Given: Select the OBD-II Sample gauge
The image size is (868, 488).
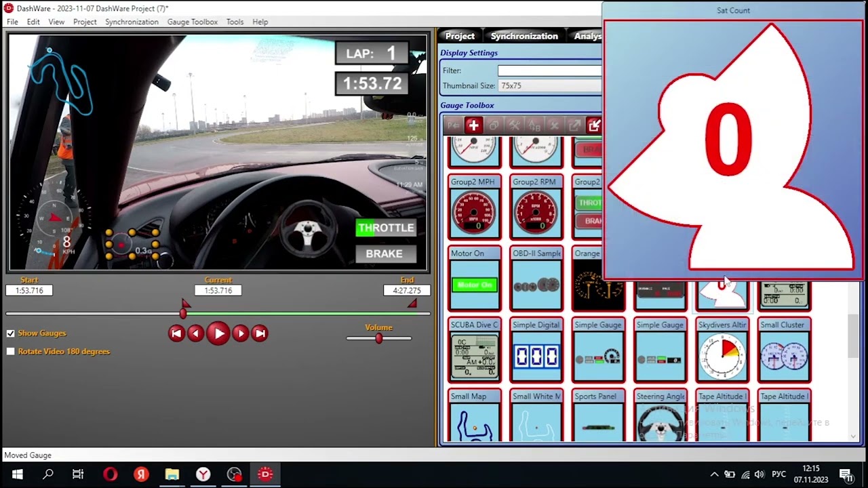Looking at the screenshot, I should click(536, 279).
